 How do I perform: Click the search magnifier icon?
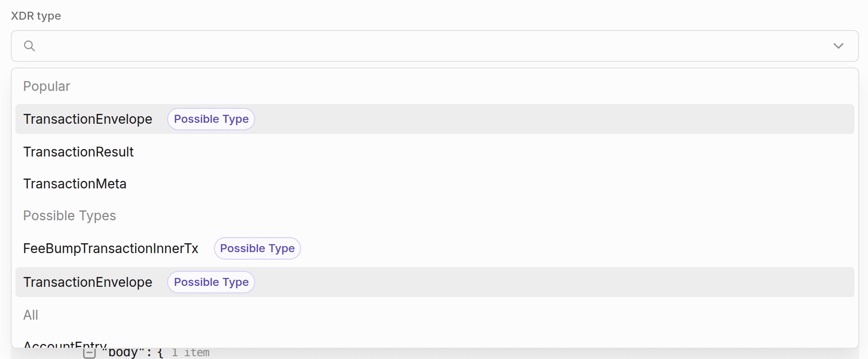tap(29, 45)
